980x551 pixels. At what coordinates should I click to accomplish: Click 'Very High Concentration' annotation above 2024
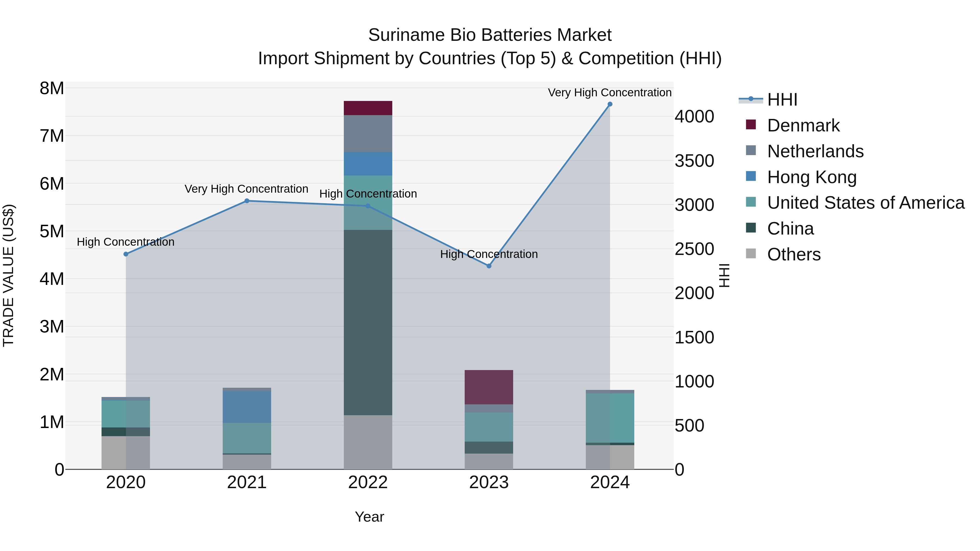coord(610,93)
